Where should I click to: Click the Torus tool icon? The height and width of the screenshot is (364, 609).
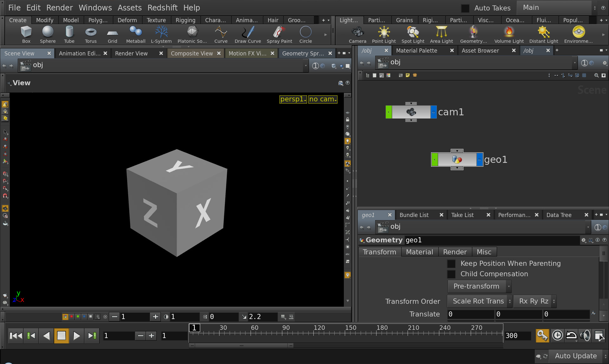coord(91,34)
